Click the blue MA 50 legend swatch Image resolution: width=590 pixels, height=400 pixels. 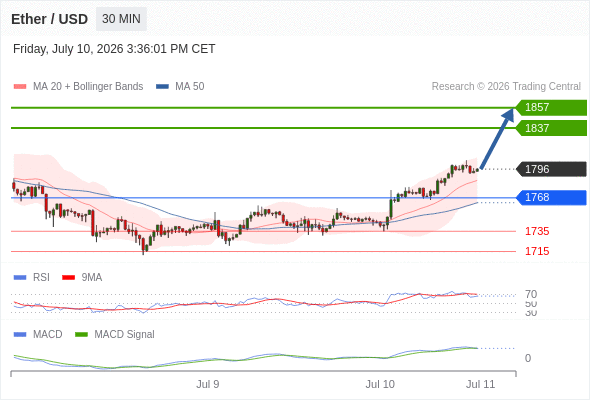click(162, 87)
